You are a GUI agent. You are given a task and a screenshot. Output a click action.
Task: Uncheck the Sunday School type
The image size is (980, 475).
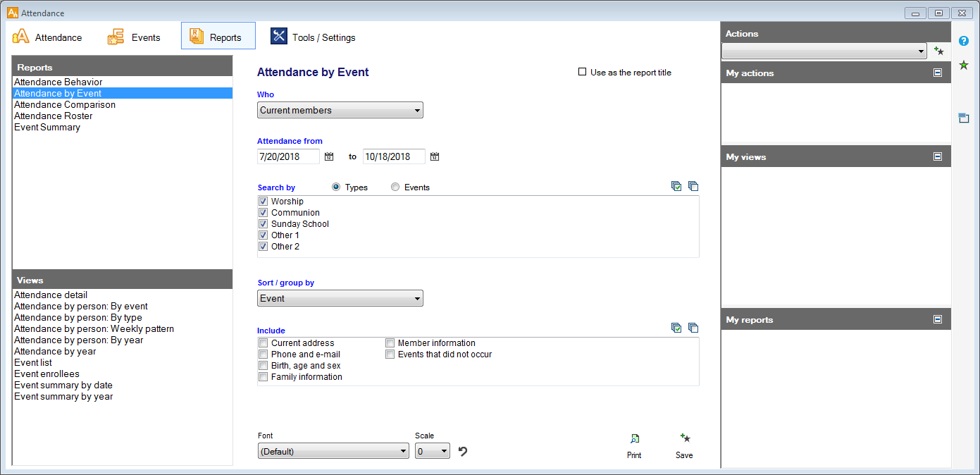pos(263,224)
